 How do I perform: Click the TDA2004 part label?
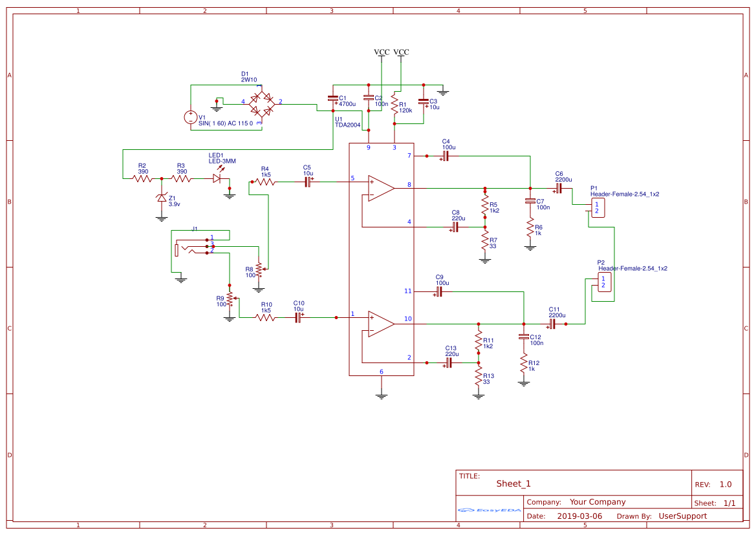(x=348, y=125)
